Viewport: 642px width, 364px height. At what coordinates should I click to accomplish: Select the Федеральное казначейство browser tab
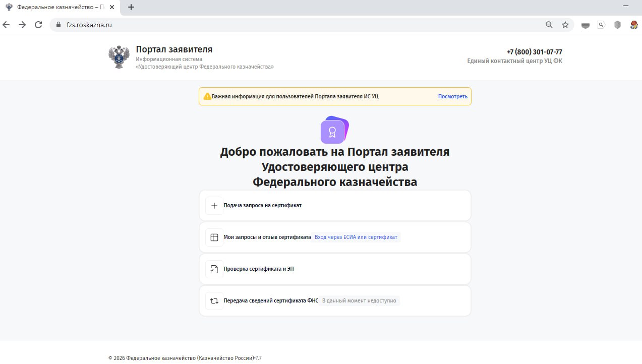point(61,8)
